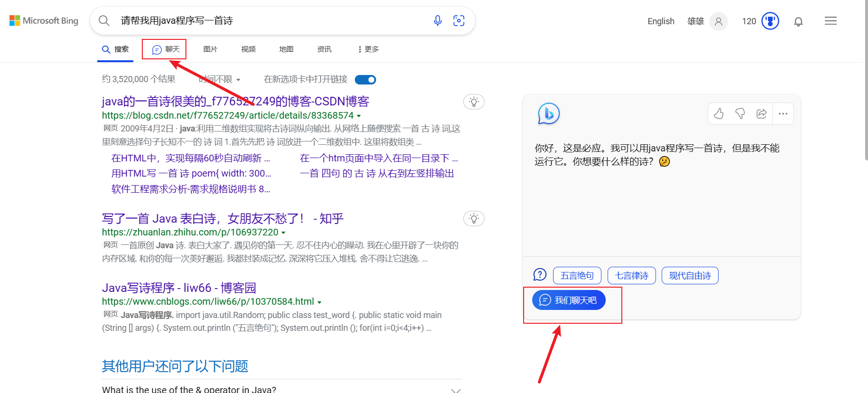Viewport: 868px width, 393px height.
Task: Click the 我们聊天吧 button
Action: tap(569, 300)
